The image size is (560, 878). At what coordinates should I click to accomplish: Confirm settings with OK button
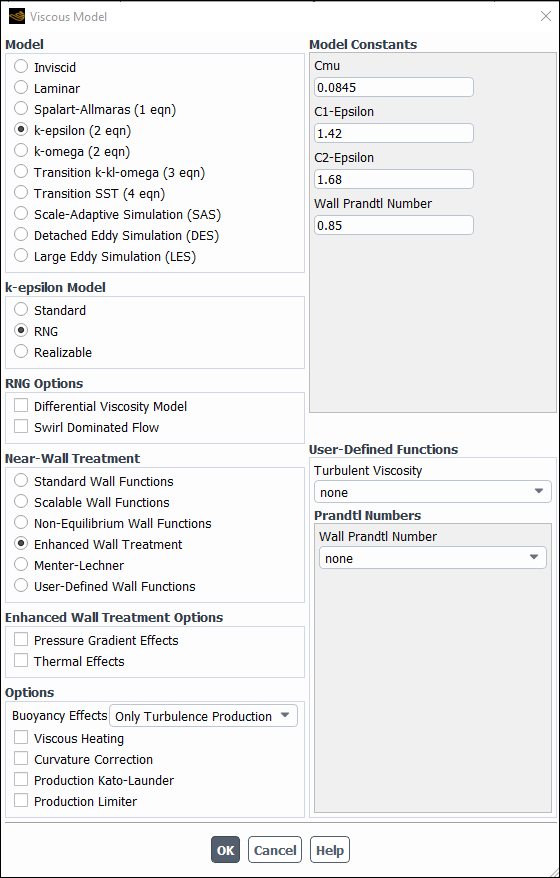(225, 850)
